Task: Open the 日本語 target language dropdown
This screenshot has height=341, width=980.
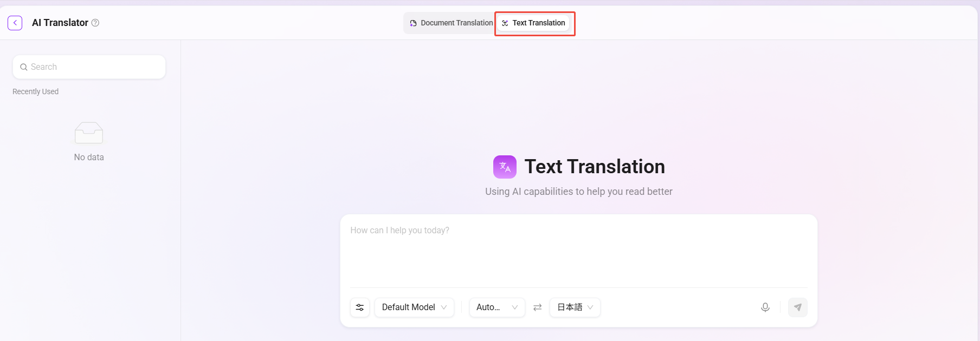Action: 575,307
